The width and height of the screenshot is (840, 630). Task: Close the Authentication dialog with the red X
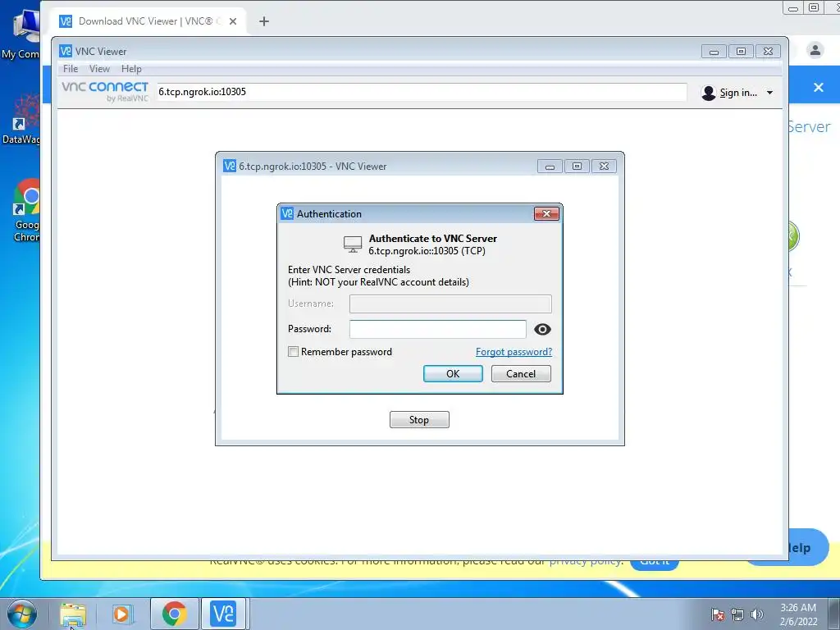(x=546, y=214)
